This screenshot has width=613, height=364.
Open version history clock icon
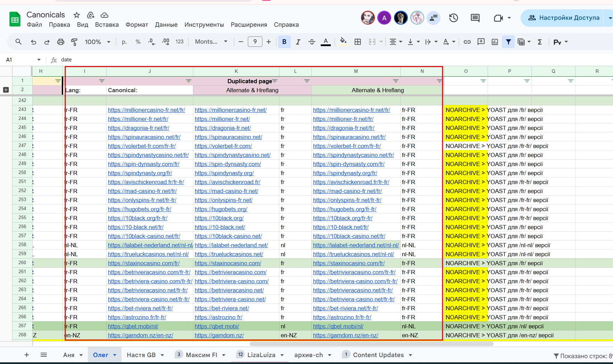click(x=453, y=18)
